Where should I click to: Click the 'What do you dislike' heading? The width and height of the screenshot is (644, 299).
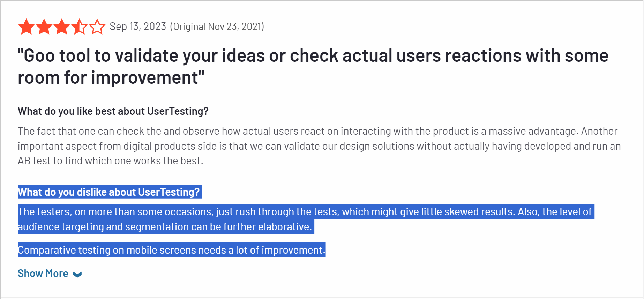(109, 192)
